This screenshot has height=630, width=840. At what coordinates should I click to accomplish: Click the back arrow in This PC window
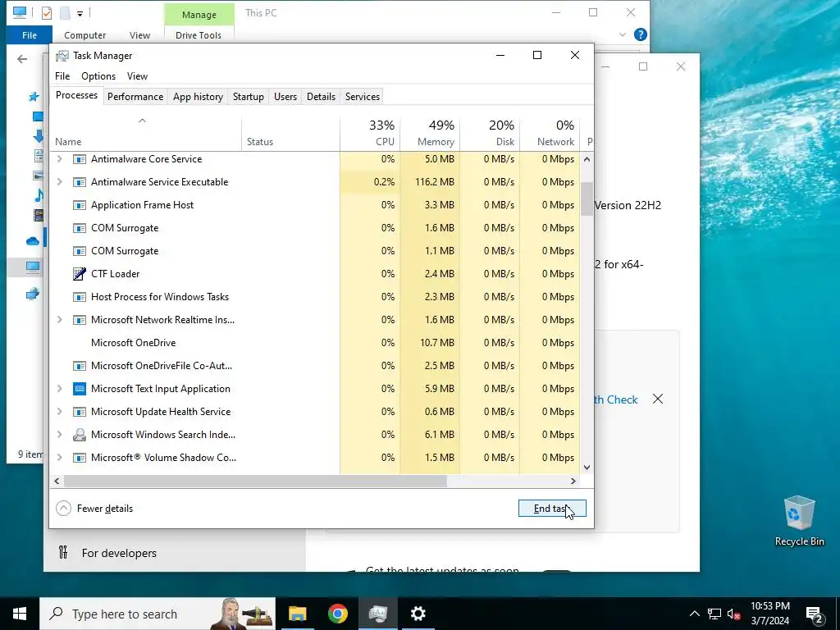point(22,59)
